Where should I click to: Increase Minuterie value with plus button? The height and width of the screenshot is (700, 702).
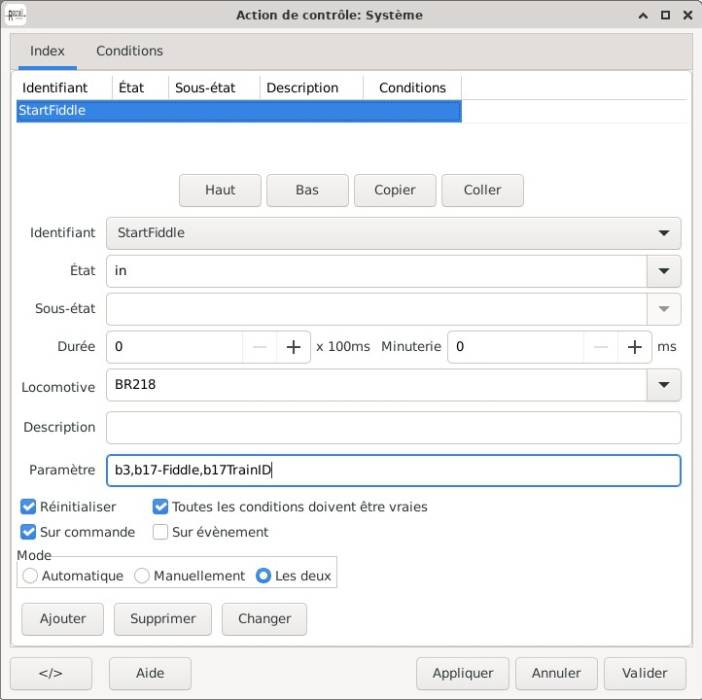coord(634,347)
